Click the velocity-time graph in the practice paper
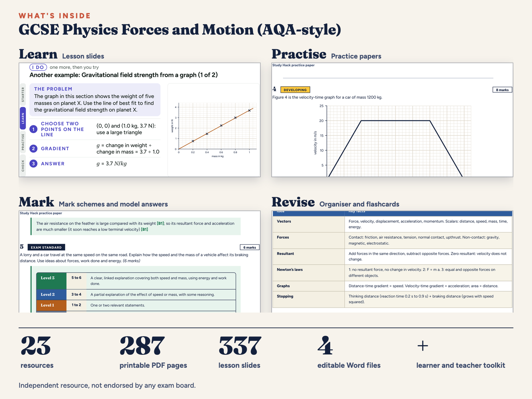This screenshot has height=399, width=532. (392, 140)
